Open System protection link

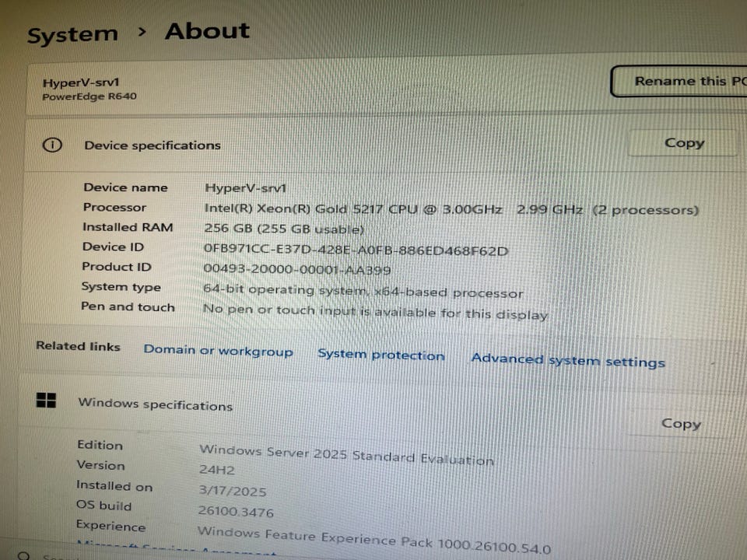pyautogui.click(x=381, y=355)
